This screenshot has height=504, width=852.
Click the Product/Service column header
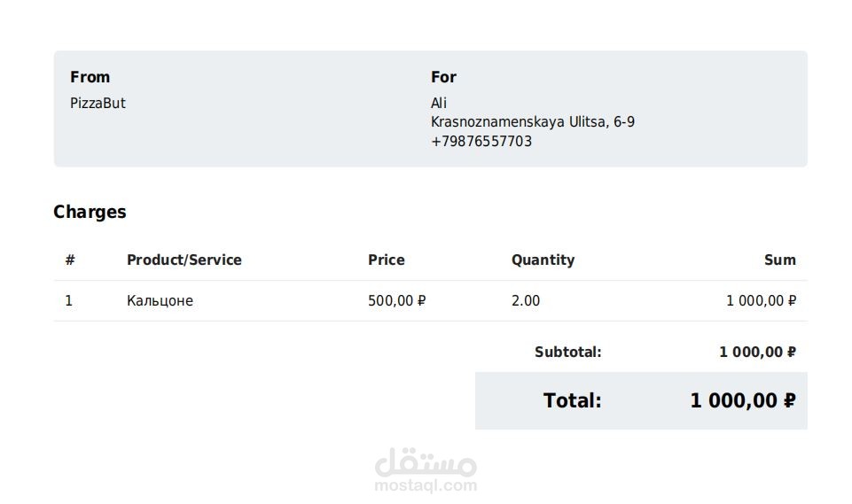point(184,260)
